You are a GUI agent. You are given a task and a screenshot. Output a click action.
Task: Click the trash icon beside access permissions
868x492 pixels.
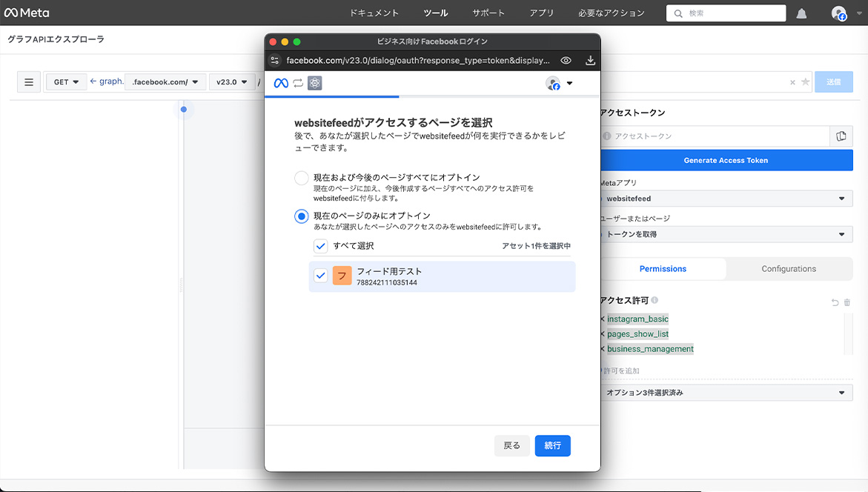click(x=847, y=302)
